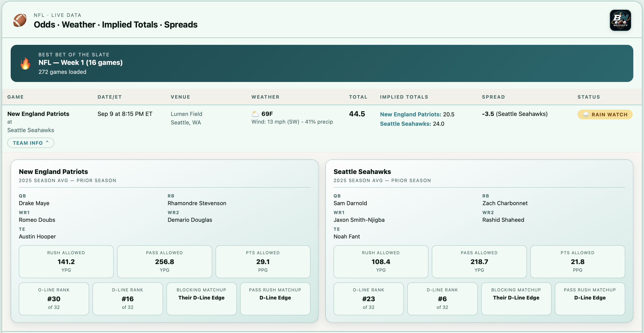Sort by the GAME column header
644x333 pixels.
pos(16,97)
